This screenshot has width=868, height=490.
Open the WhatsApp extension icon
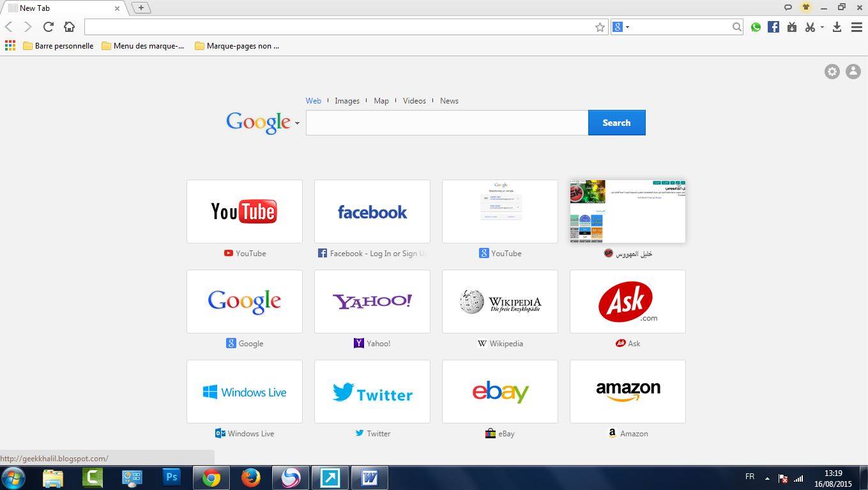tap(756, 27)
